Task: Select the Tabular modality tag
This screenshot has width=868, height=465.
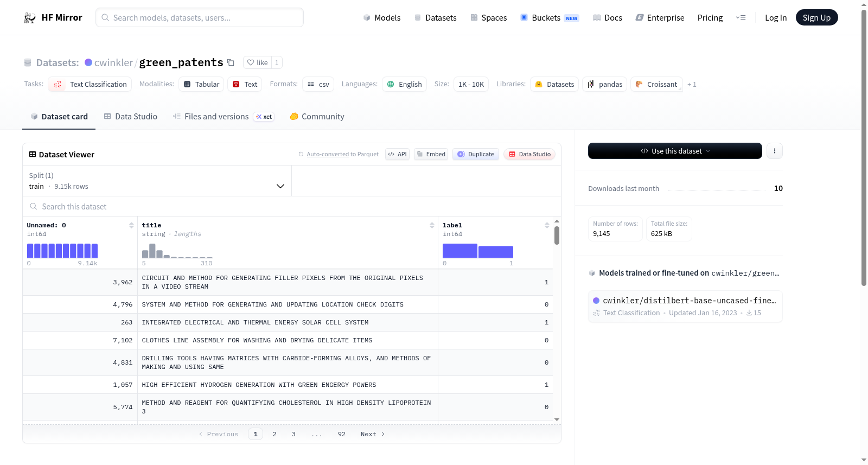Action: [201, 84]
